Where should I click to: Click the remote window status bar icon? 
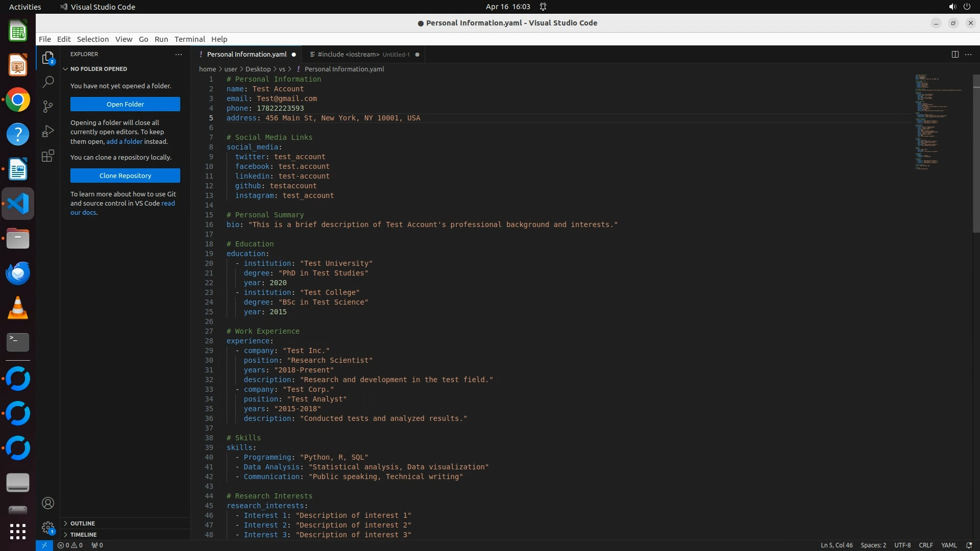click(x=44, y=545)
